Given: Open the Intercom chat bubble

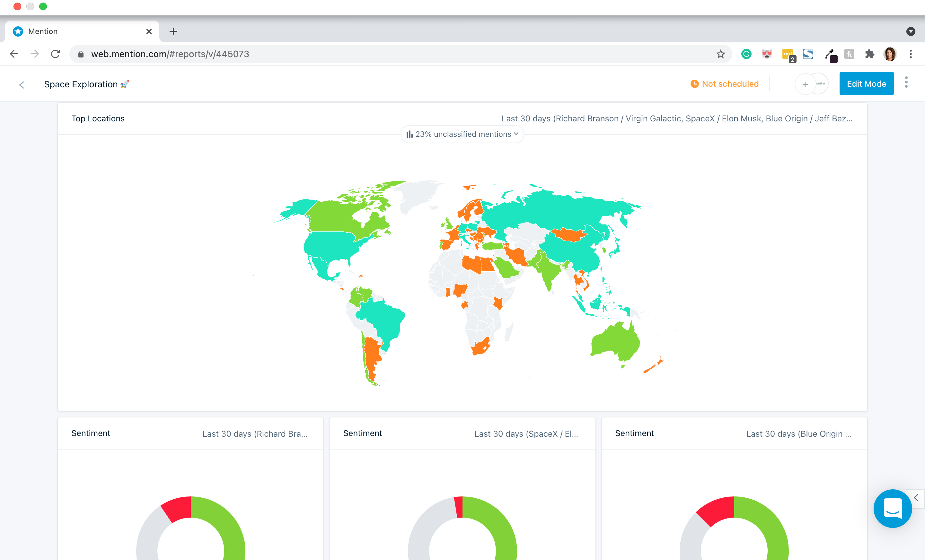Looking at the screenshot, I should [x=892, y=508].
